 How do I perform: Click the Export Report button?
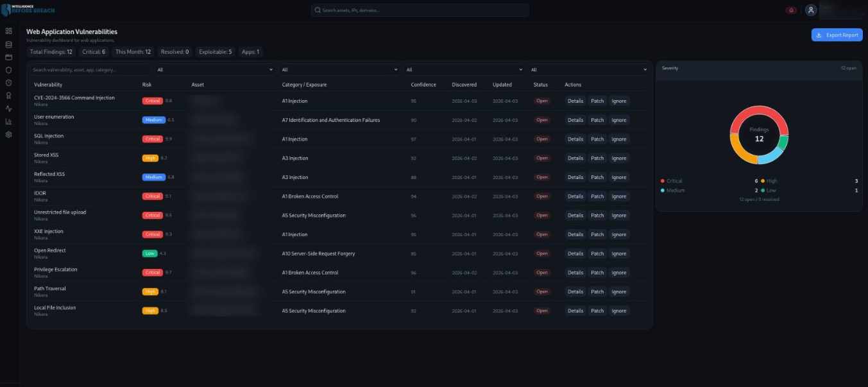coord(837,35)
